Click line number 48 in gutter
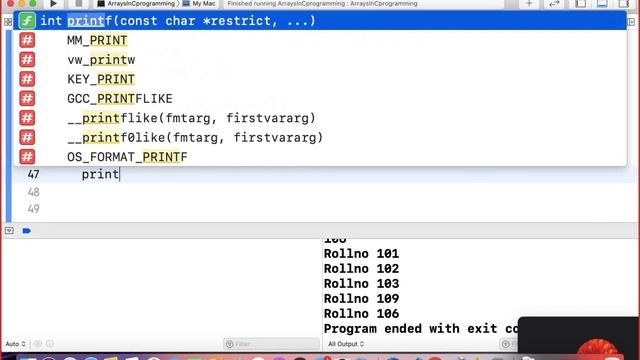 click(33, 192)
